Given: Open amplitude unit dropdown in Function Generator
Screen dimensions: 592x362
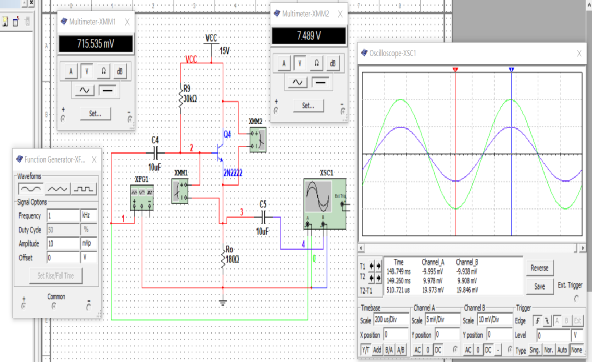Looking at the screenshot, I should (89, 243).
